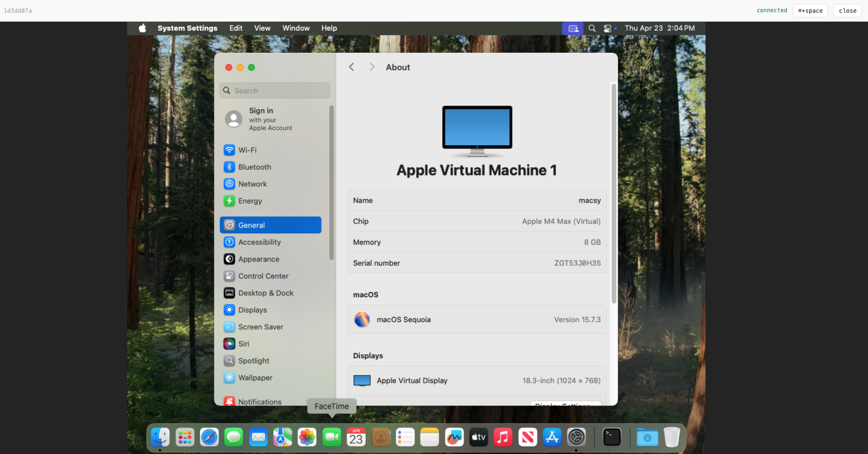Select Accessibility in the sidebar
The image size is (868, 454).
(259, 242)
